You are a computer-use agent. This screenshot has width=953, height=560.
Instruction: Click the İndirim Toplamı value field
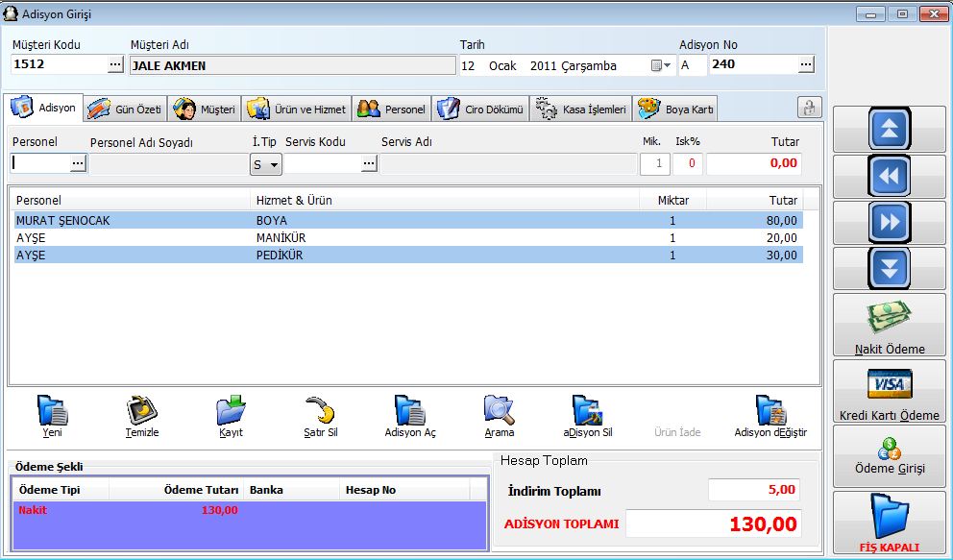[754, 490]
